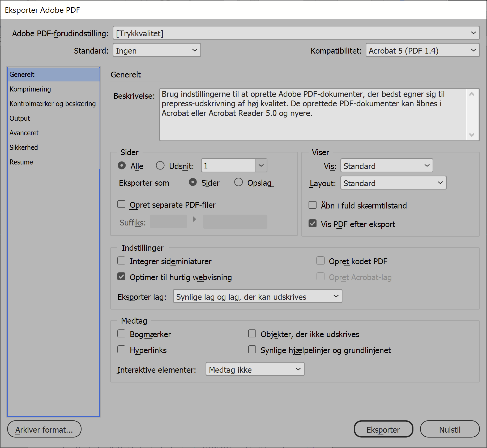The height and width of the screenshot is (448, 487).
Task: Uncheck Optimer til hurtig webvisning
Action: [x=121, y=277]
